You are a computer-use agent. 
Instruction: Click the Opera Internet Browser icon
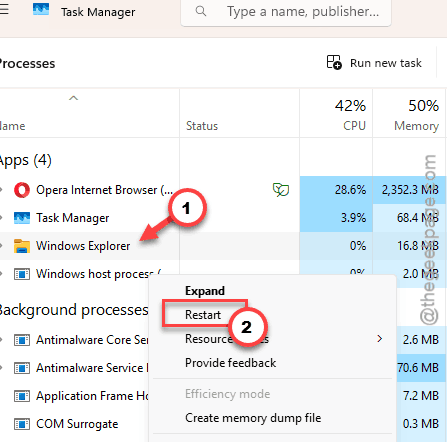pyautogui.click(x=22, y=190)
